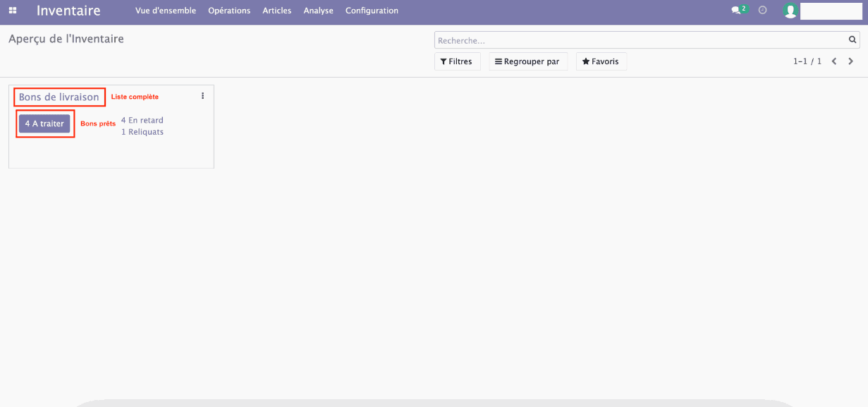The width and height of the screenshot is (868, 407).
Task: Click the Recherche search input field
Action: click(635, 40)
